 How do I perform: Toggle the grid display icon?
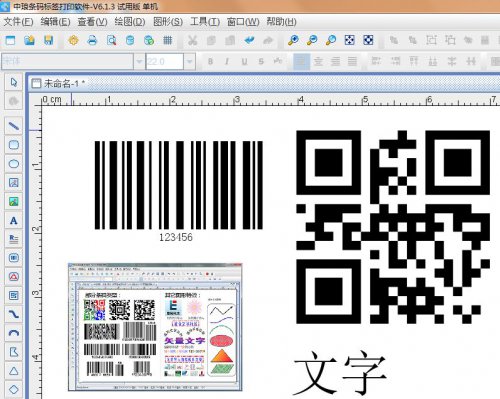click(x=168, y=40)
